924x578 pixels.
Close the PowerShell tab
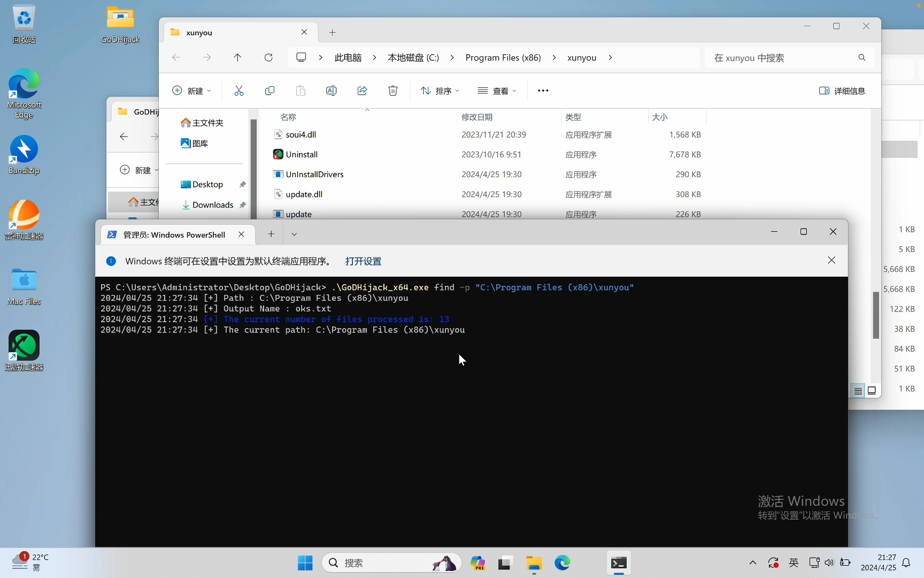[x=241, y=234]
